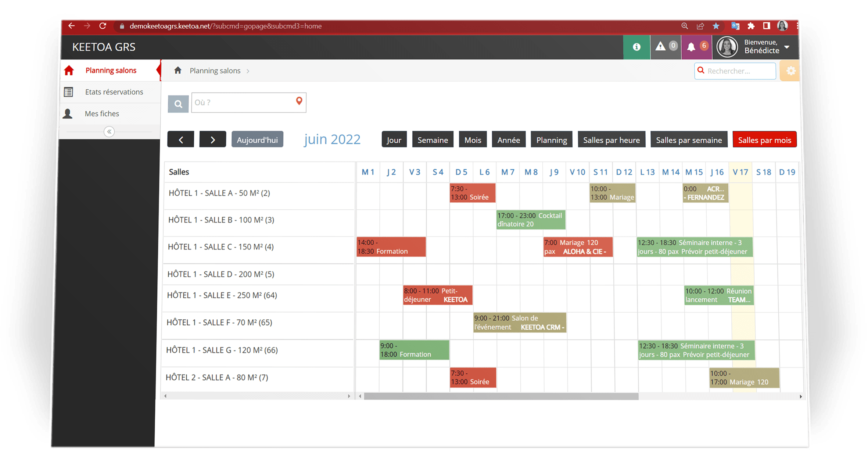Open Etats réservations in sidebar
This screenshot has width=868, height=469.
tap(114, 92)
